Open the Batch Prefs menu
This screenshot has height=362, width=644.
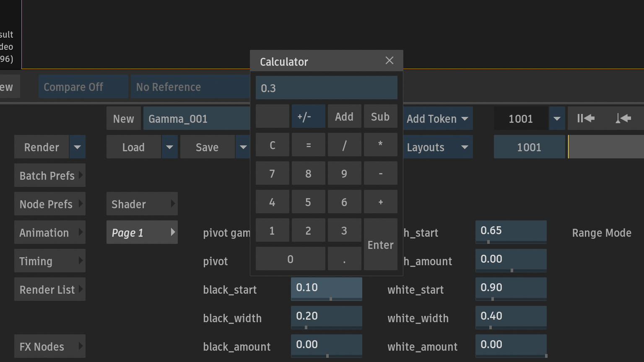point(50,176)
